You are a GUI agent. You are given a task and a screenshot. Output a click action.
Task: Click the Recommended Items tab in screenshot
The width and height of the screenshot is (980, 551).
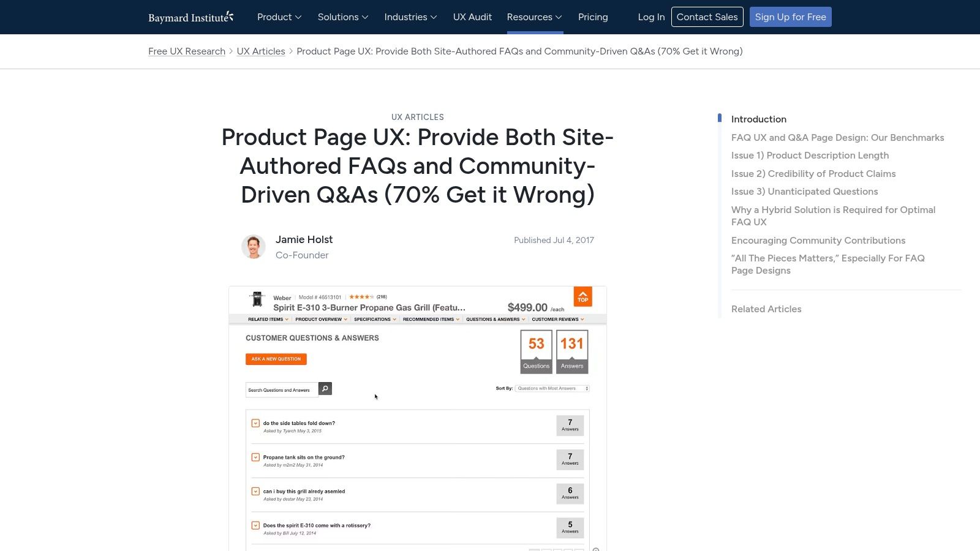click(x=431, y=319)
